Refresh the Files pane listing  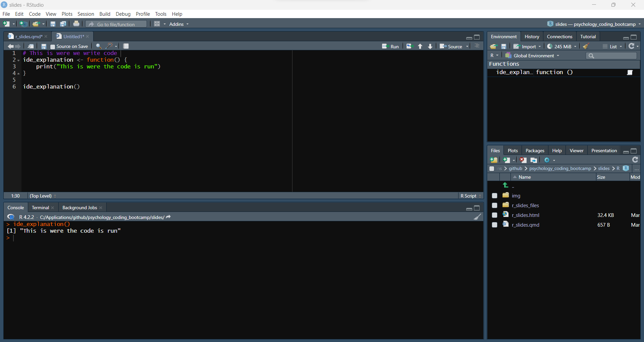coord(635,160)
